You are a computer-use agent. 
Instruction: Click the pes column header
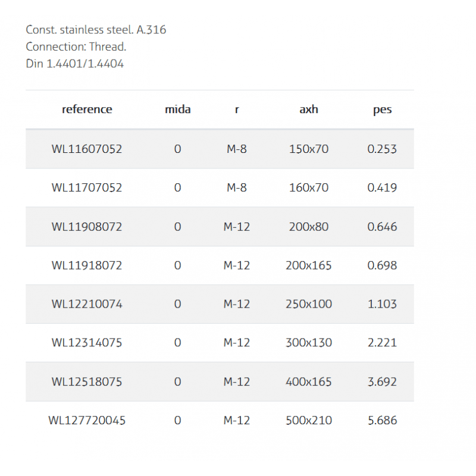(x=382, y=109)
